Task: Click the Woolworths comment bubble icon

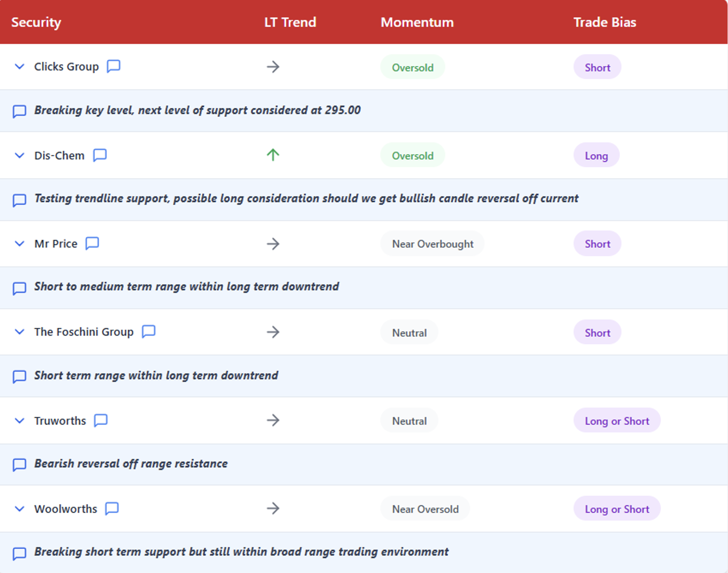Action: pyautogui.click(x=112, y=508)
